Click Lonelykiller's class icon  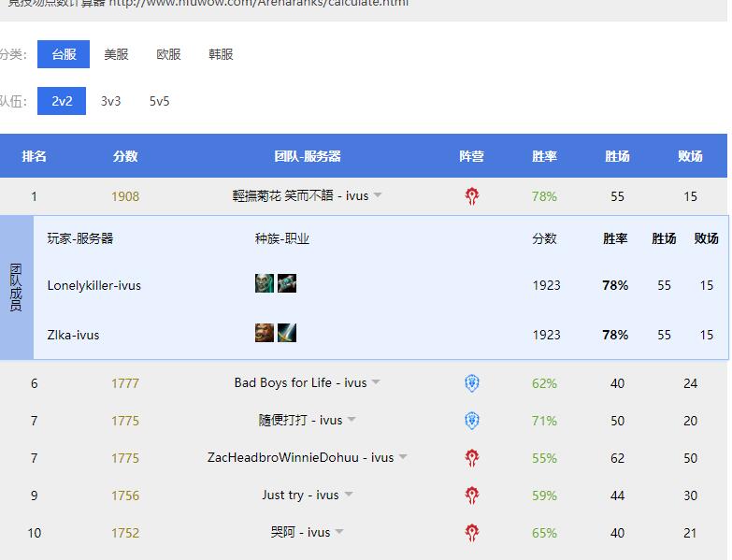click(287, 284)
